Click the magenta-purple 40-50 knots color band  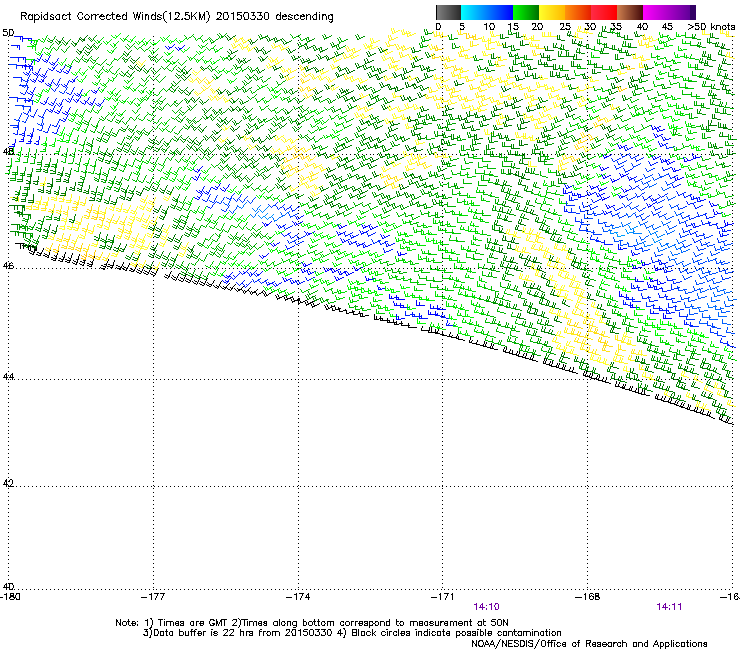click(x=669, y=12)
